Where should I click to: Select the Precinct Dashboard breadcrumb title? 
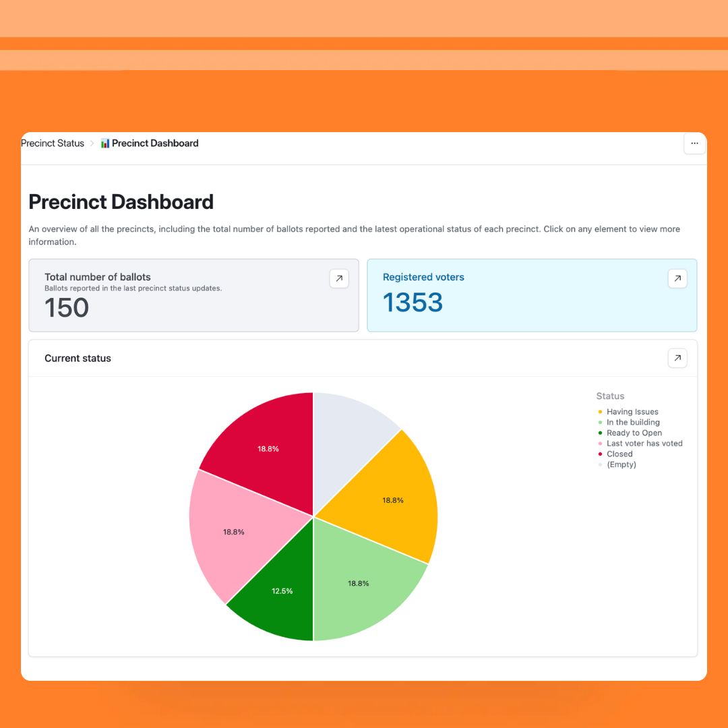(155, 143)
